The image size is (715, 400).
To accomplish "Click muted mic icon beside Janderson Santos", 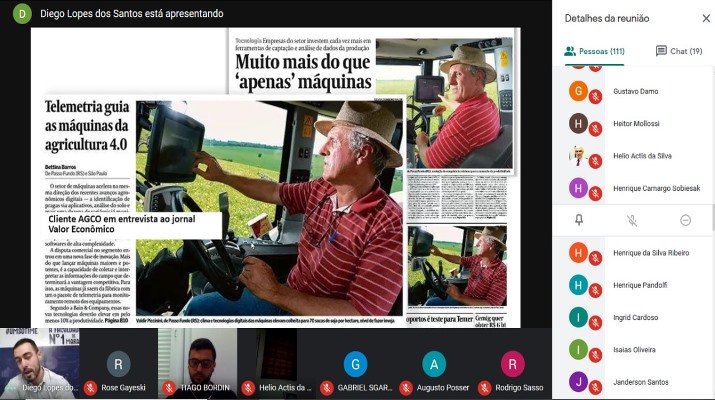I will (x=595, y=388).
